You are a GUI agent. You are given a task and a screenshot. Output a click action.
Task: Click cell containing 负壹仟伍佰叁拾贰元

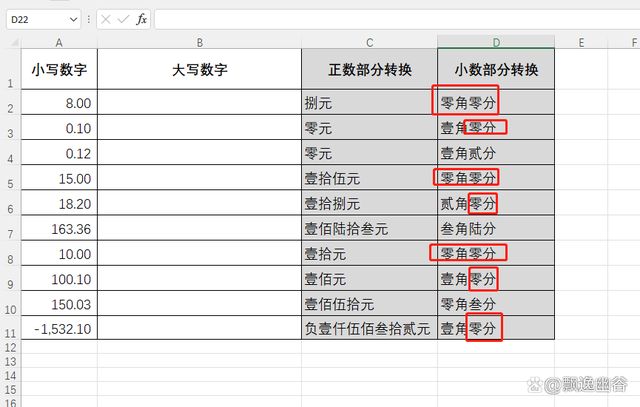(370, 328)
